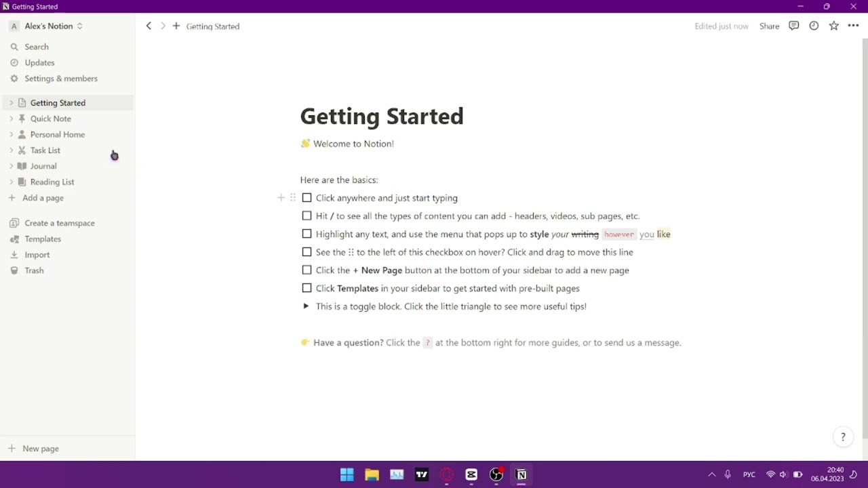Click the plus icon in top bar

pos(176,26)
